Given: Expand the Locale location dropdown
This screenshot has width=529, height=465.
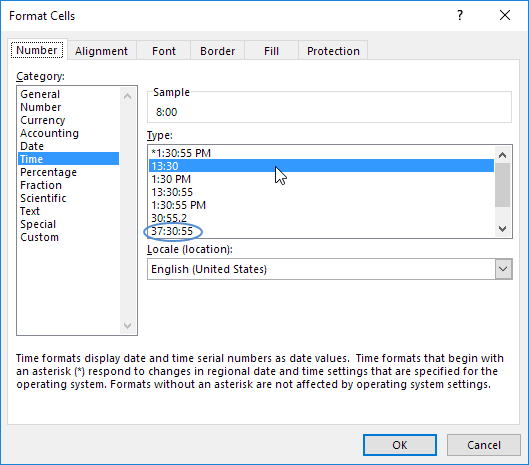Looking at the screenshot, I should [x=503, y=269].
